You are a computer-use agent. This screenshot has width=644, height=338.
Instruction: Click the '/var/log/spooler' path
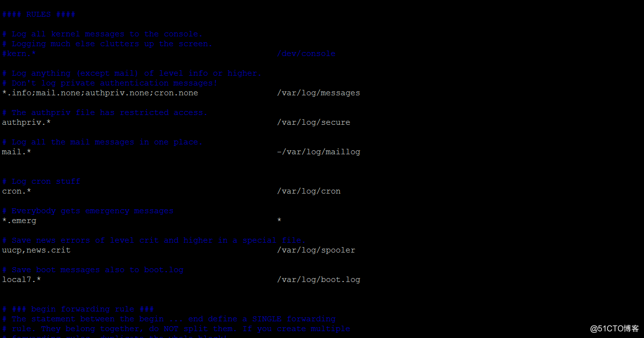[316, 250]
